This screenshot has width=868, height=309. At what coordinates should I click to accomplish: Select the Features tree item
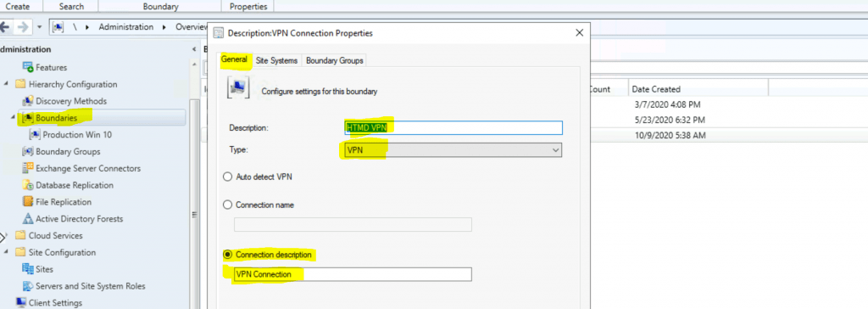[52, 67]
